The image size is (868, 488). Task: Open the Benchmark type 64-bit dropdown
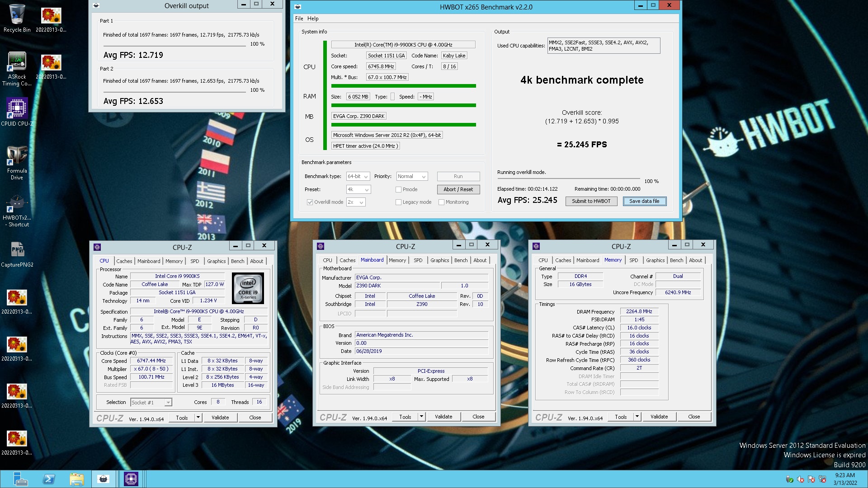pyautogui.click(x=358, y=176)
